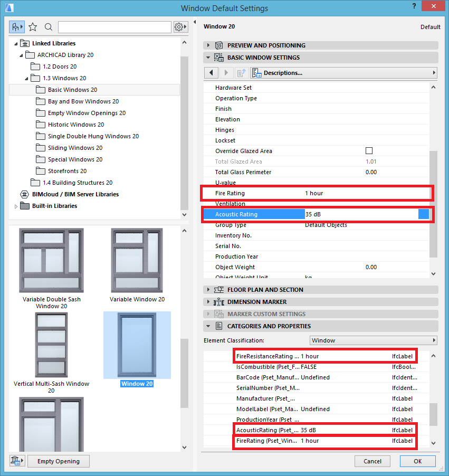
Task: Click the search magnifier icon
Action: tap(48, 27)
